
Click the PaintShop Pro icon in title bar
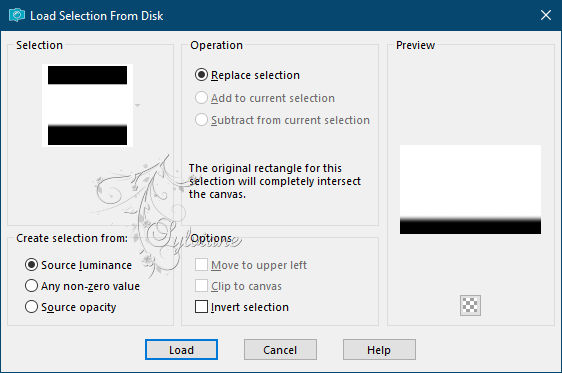pyautogui.click(x=17, y=15)
